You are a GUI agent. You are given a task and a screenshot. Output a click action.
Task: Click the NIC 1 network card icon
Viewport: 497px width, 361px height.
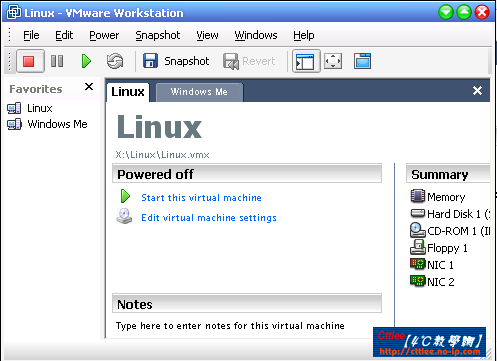click(418, 264)
